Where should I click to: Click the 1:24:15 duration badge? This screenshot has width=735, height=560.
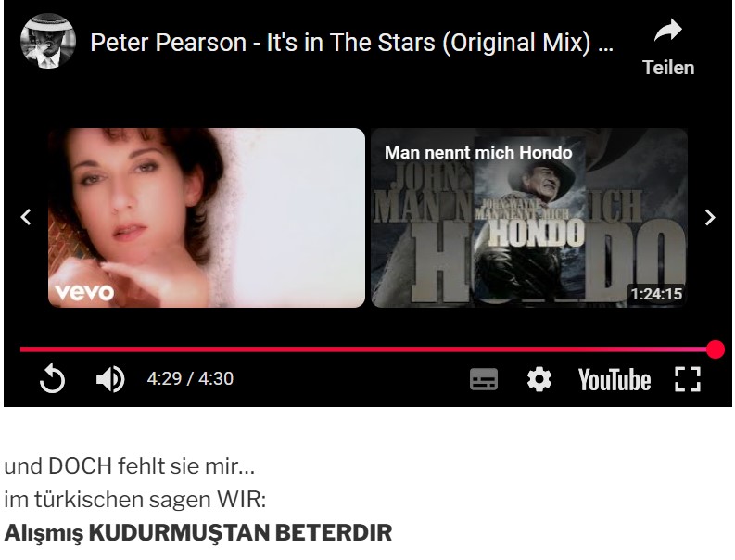tap(656, 294)
